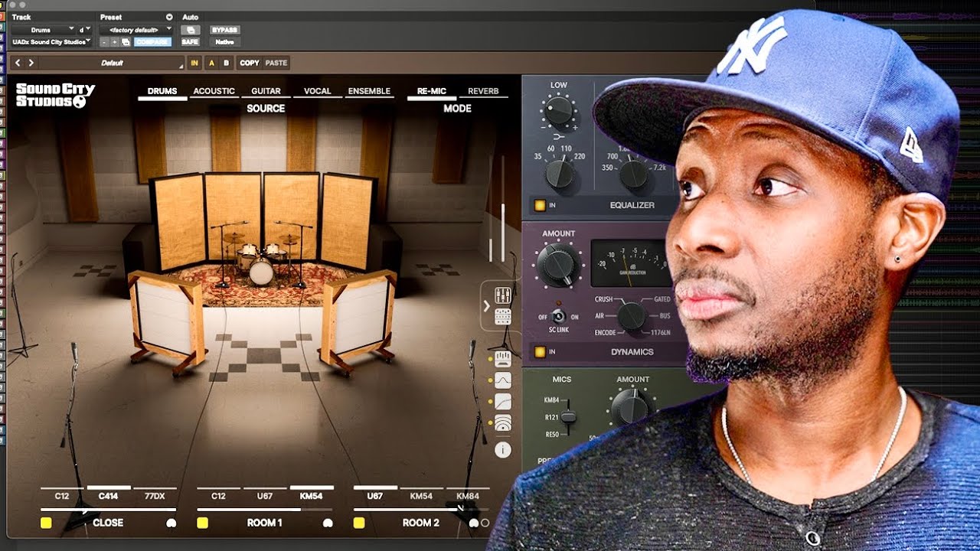Switch to RE-MIC mode

click(432, 91)
